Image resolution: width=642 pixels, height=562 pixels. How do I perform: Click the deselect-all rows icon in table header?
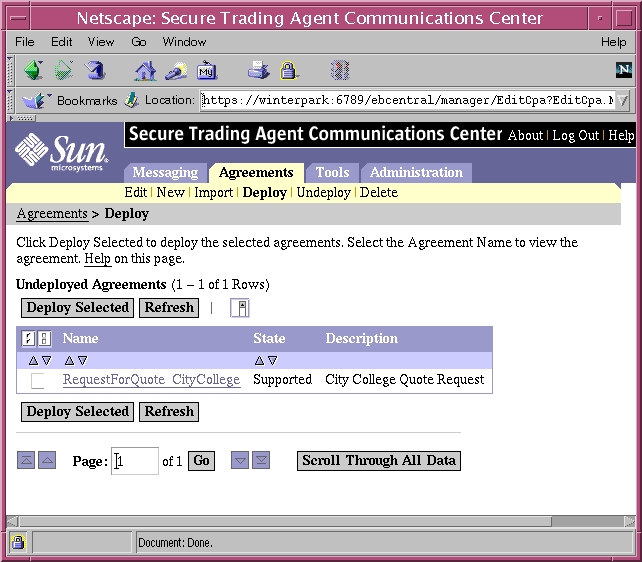click(x=44, y=339)
